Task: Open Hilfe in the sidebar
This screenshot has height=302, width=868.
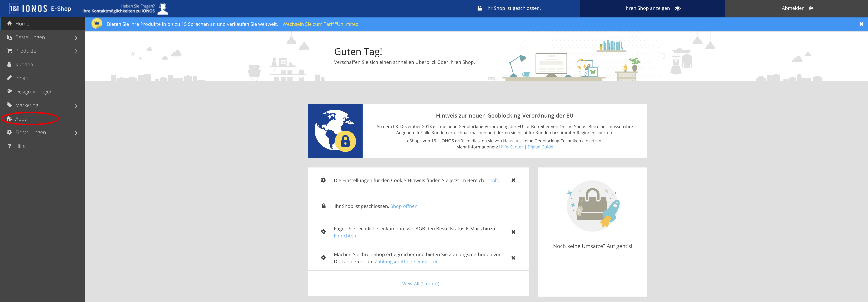Action: (x=42, y=146)
